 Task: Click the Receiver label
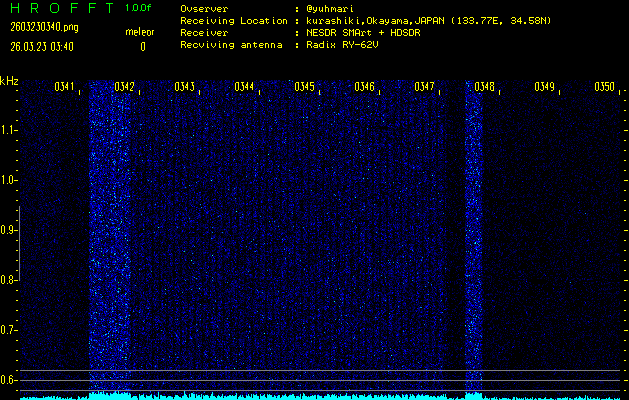tap(204, 33)
